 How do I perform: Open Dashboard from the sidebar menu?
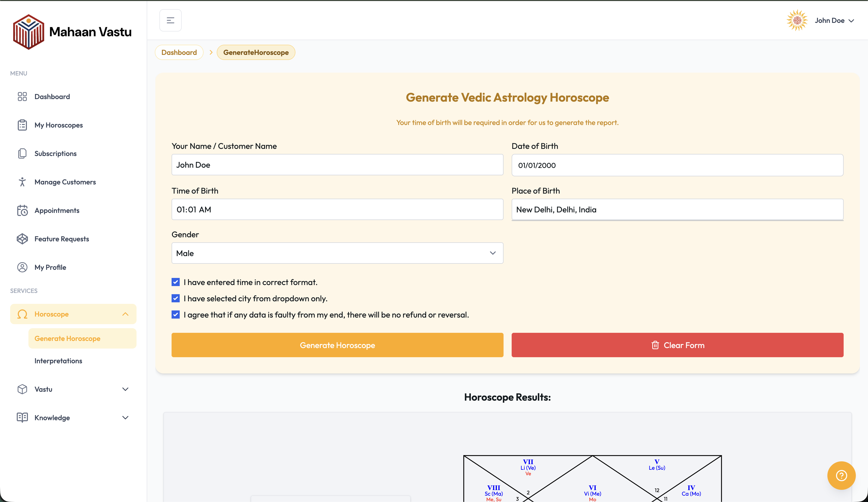73,97
